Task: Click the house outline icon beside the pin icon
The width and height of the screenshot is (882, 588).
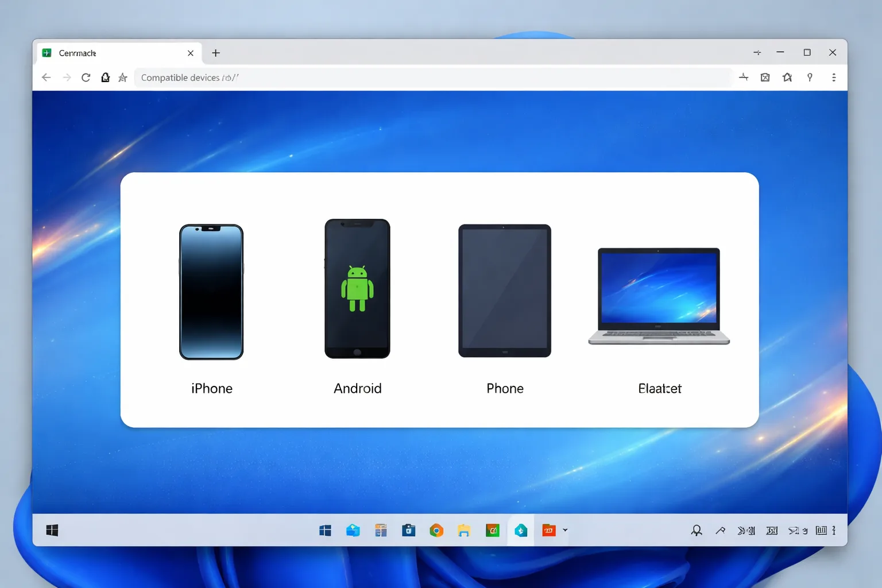Action: [787, 78]
